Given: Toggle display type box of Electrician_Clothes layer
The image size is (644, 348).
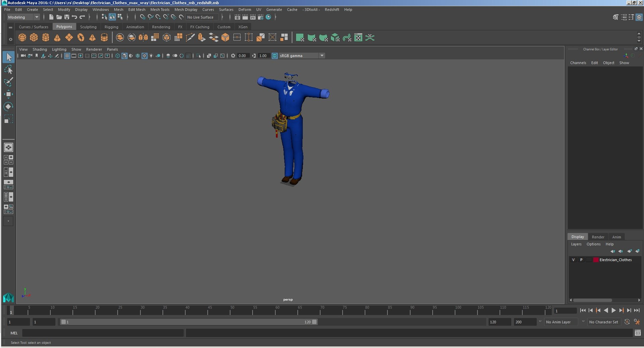Looking at the screenshot, I should pos(589,260).
